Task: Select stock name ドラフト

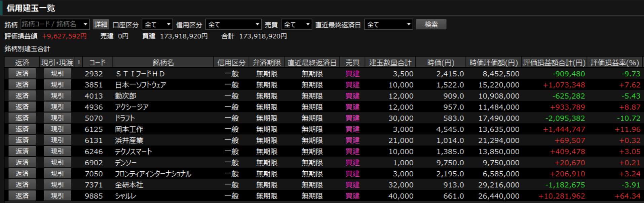Action: [125, 118]
